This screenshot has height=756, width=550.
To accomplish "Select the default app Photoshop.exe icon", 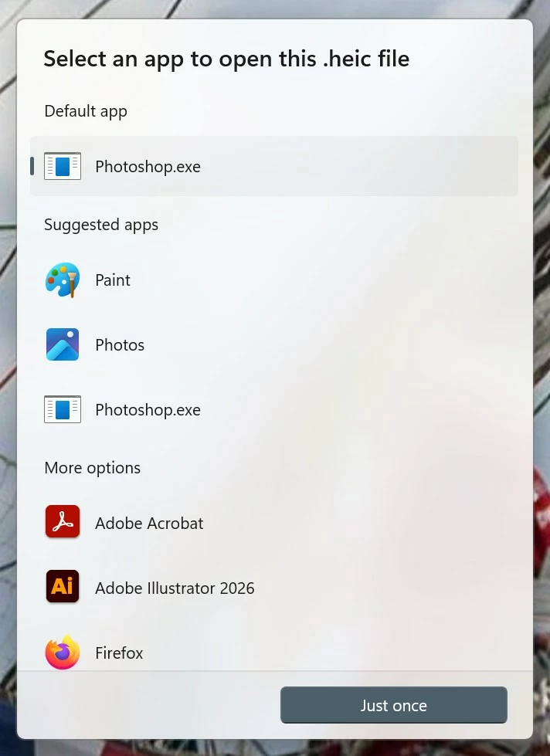I will 63,166.
